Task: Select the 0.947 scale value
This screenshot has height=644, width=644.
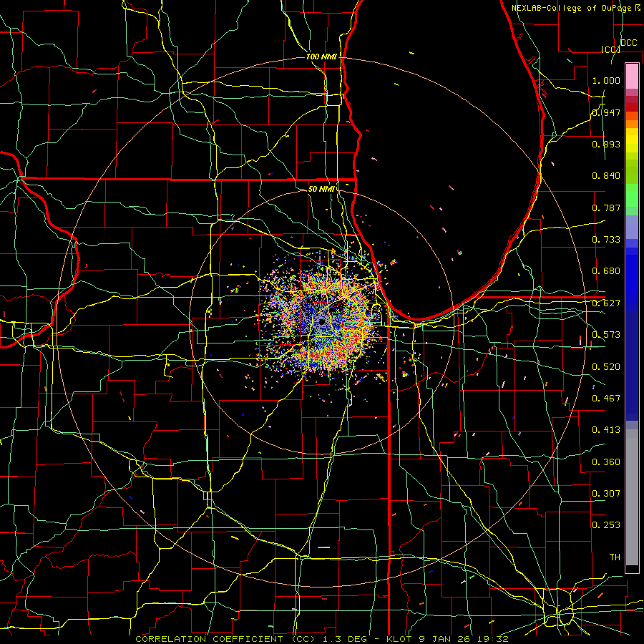Action: coord(606,112)
